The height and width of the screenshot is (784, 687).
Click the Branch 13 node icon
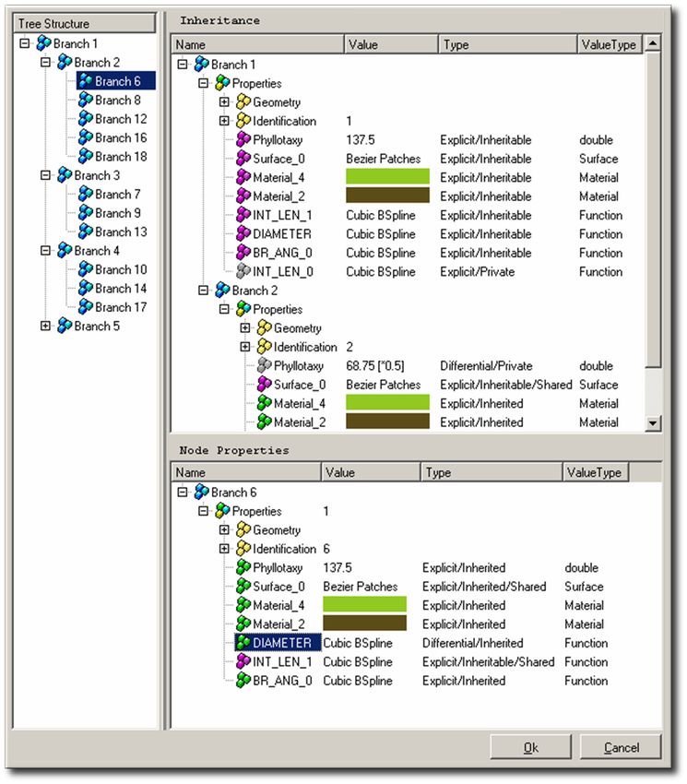tap(86, 232)
